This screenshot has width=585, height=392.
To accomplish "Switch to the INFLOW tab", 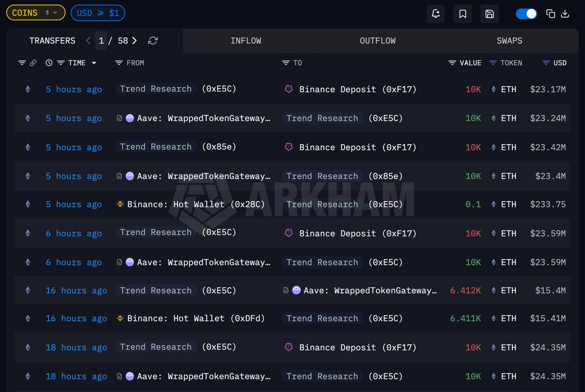I will point(246,41).
